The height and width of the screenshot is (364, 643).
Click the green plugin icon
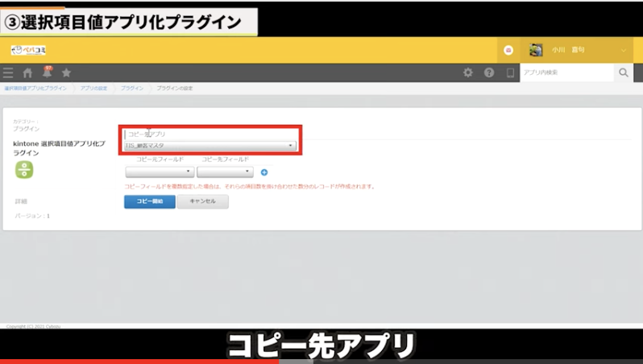point(24,170)
